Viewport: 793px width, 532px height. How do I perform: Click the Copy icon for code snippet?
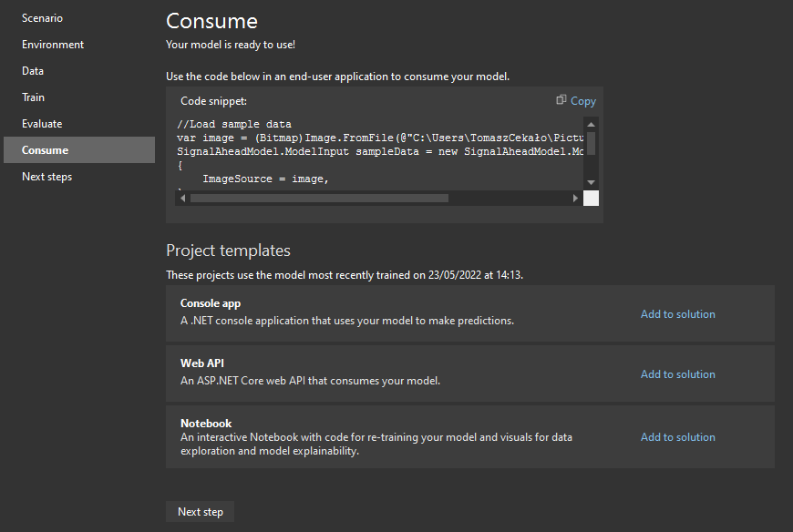click(x=561, y=100)
